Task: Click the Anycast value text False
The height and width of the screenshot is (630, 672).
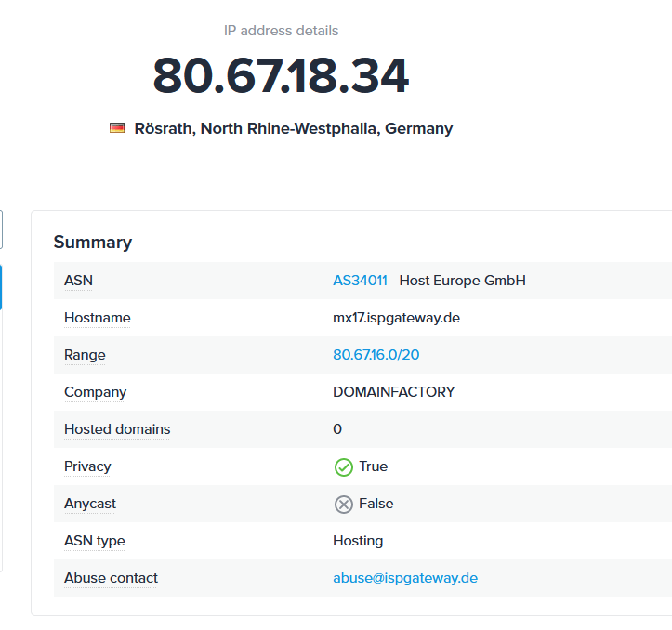Action: [x=376, y=504]
